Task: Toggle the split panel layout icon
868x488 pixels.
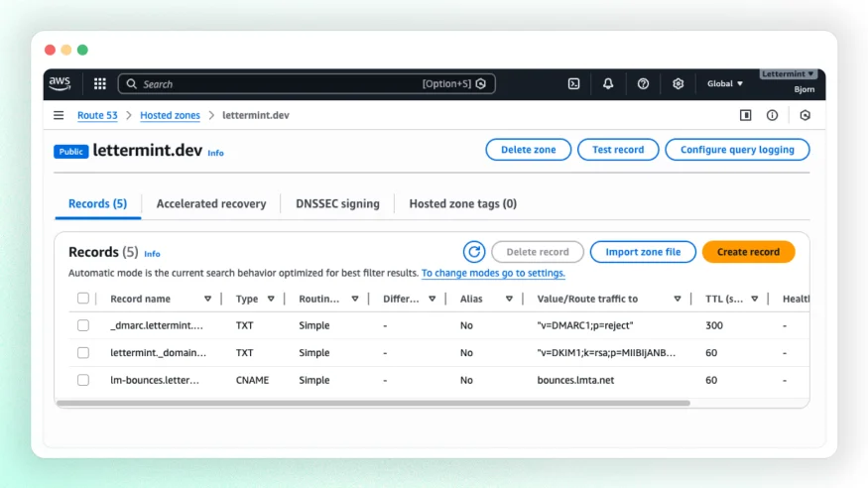Action: pyautogui.click(x=746, y=115)
